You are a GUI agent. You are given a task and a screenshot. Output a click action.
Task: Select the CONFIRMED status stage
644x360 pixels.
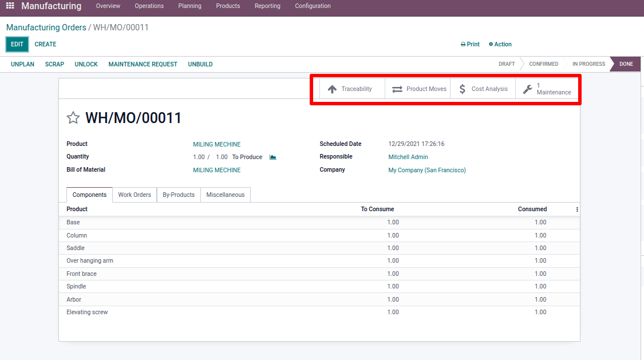pyautogui.click(x=543, y=64)
